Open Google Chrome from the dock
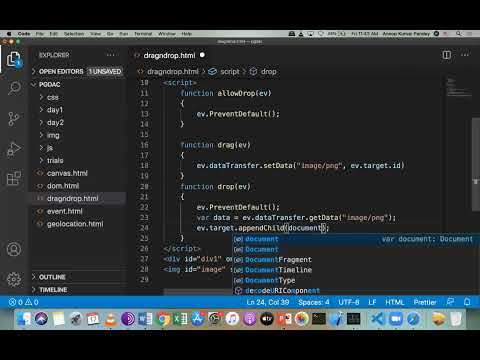This screenshot has height=360, width=480. 163,319
